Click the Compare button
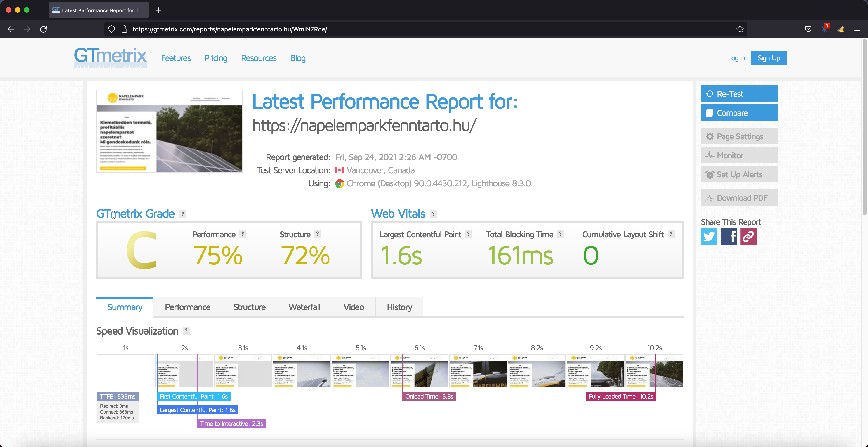Image resolution: width=868 pixels, height=447 pixels. [739, 113]
